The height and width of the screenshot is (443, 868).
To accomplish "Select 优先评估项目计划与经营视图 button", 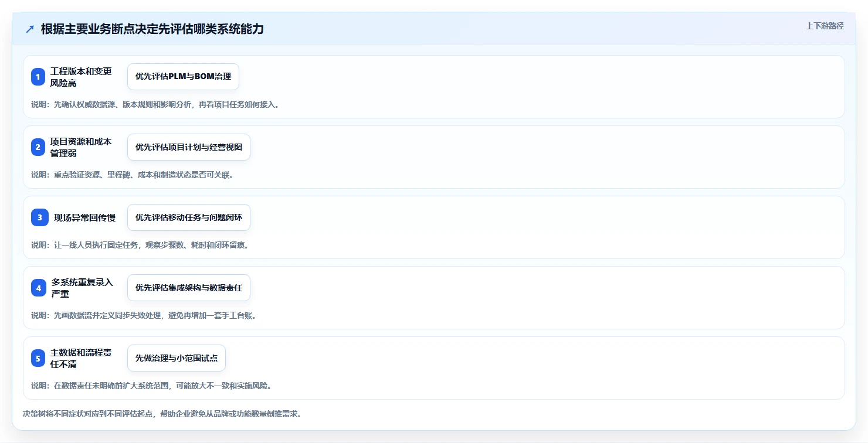I will click(189, 147).
